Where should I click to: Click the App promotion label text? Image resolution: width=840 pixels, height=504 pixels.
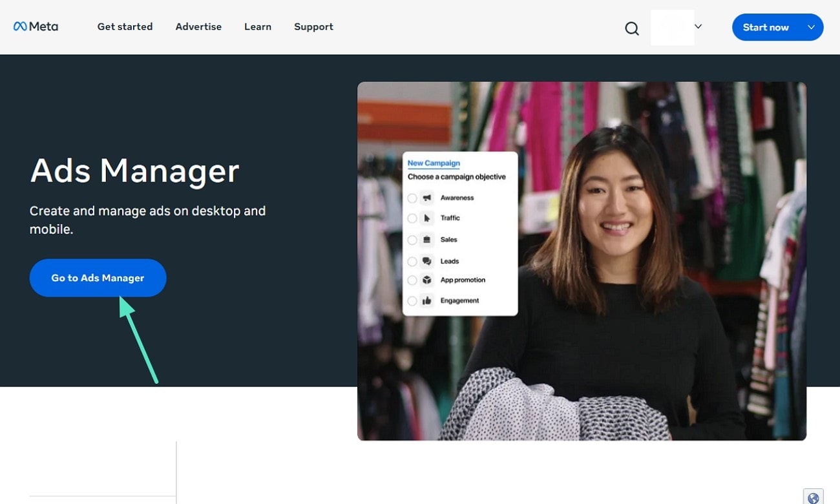[x=463, y=280]
